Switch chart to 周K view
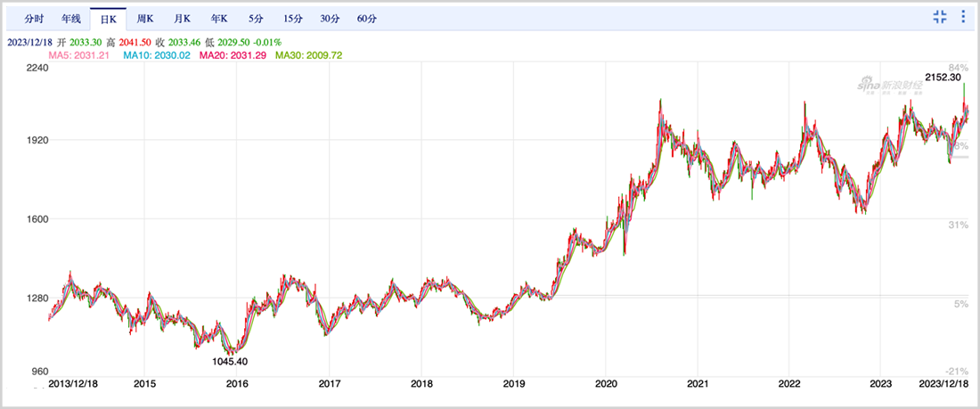Screen dimensions: 980x409 point(145,19)
